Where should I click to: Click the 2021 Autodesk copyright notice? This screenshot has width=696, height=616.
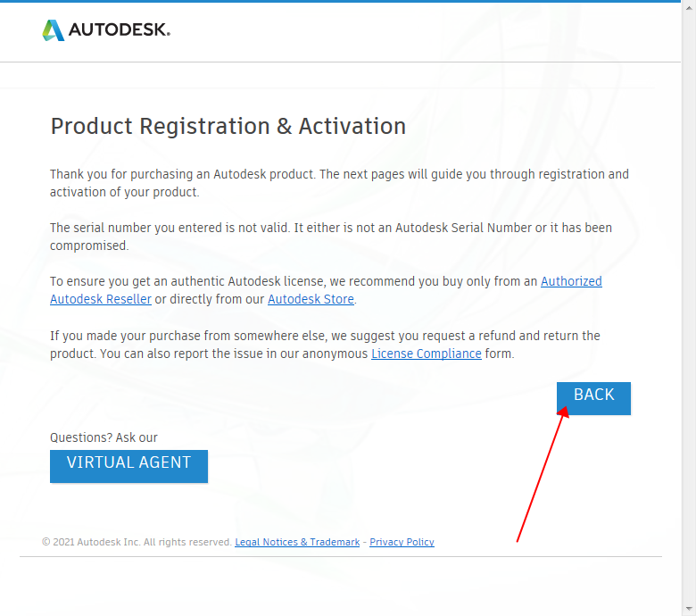tap(137, 542)
